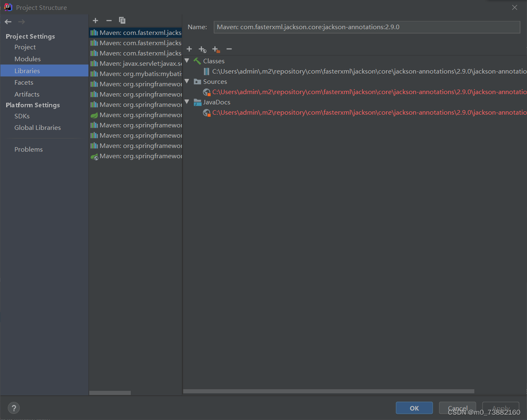Collapse the Classes node
527x420 pixels.
click(x=187, y=60)
